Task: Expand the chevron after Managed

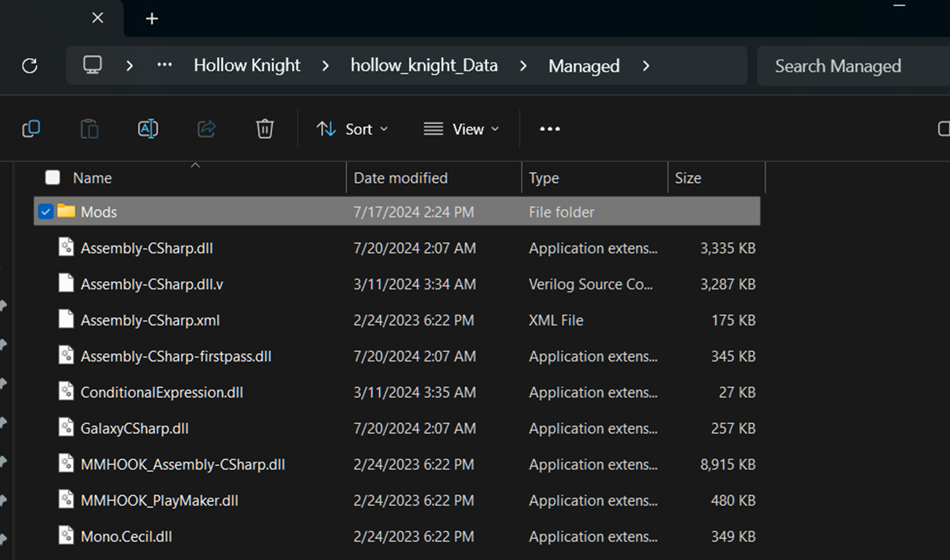Action: point(646,66)
